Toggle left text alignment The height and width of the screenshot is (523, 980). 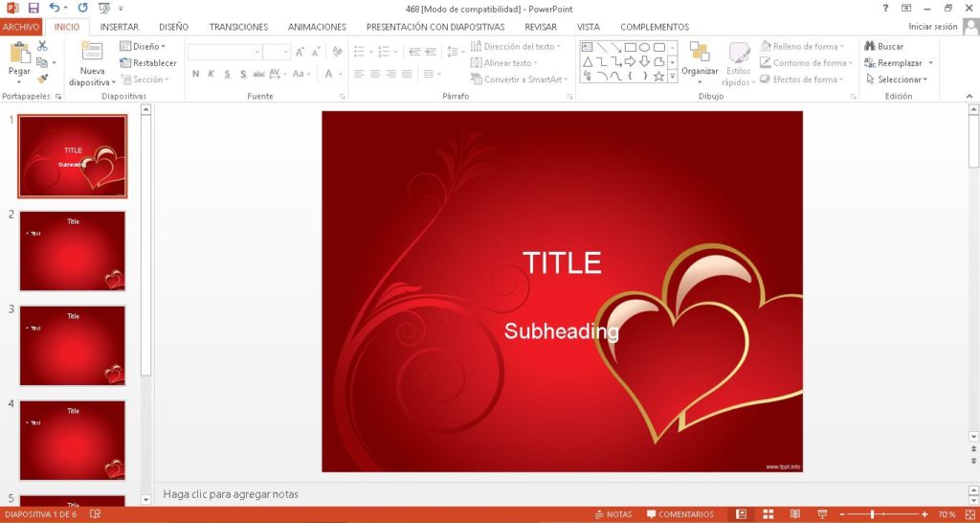tap(359, 74)
